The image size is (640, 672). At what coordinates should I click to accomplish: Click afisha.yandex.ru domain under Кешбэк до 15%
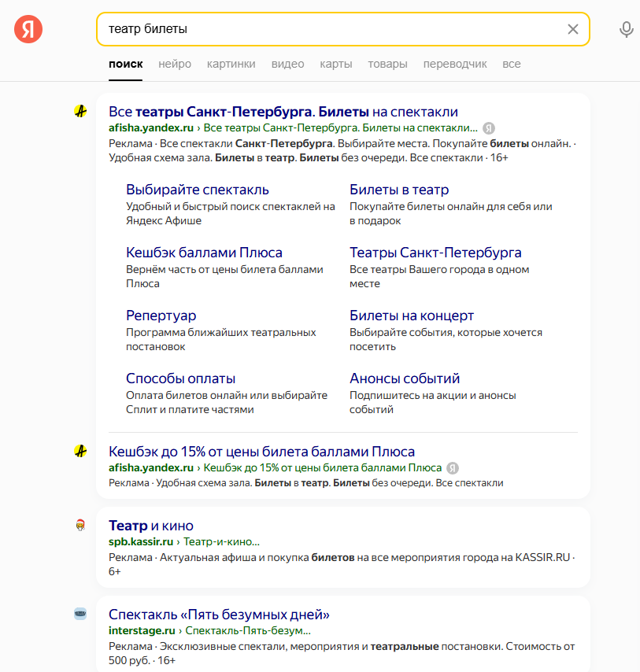[151, 468]
